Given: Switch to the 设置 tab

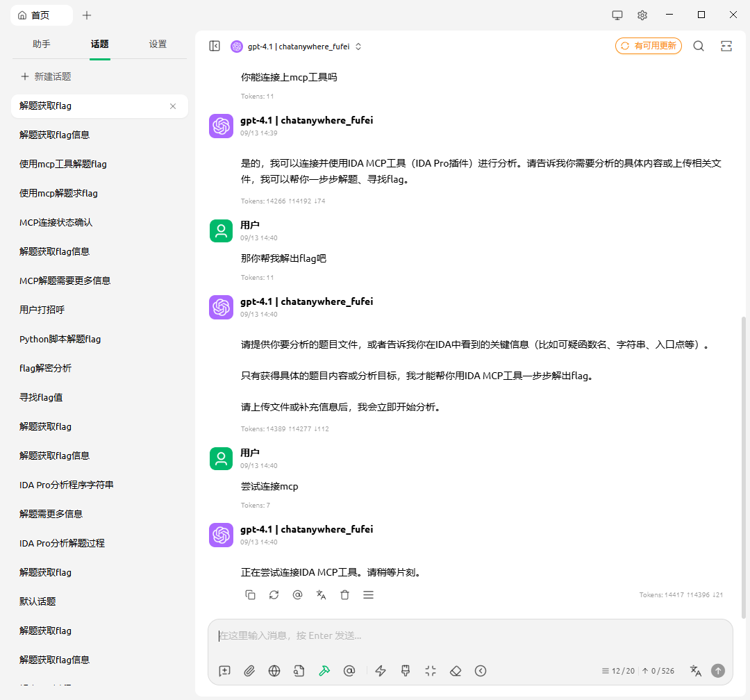Looking at the screenshot, I should click(x=158, y=44).
